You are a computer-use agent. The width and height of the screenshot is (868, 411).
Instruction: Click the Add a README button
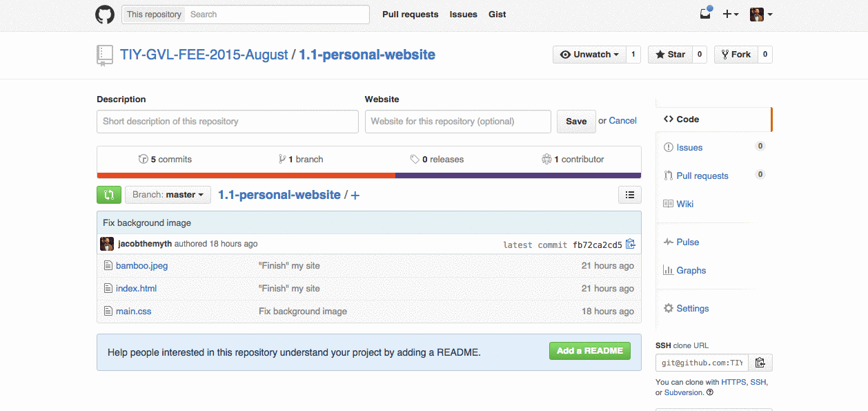[590, 351]
